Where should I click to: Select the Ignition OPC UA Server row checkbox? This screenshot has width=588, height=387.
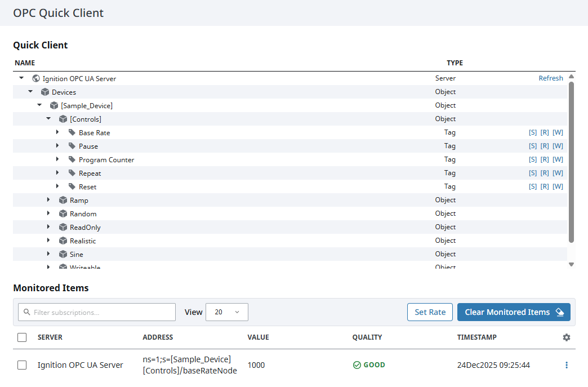22,365
